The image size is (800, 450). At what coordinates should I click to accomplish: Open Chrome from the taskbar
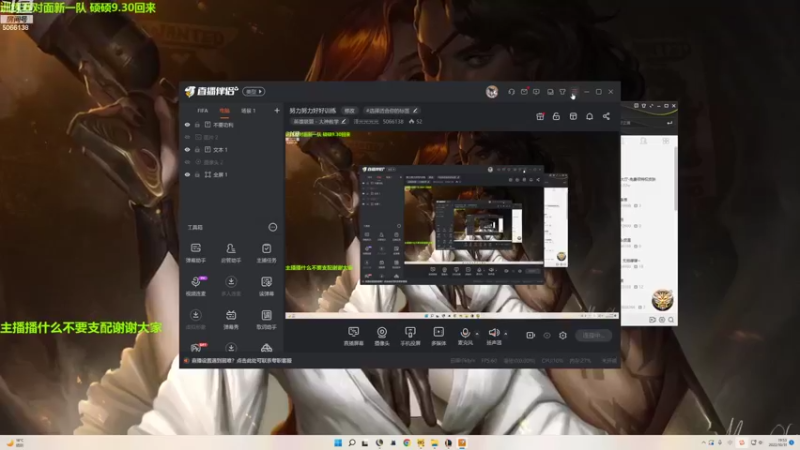(407, 443)
